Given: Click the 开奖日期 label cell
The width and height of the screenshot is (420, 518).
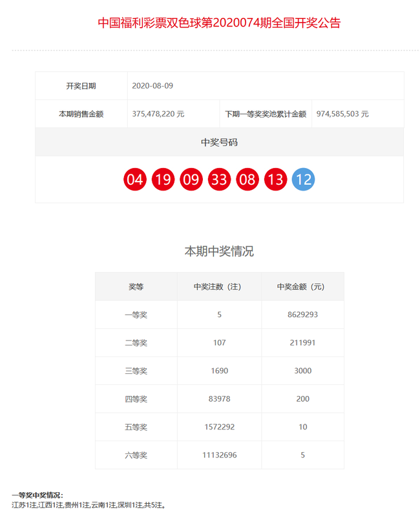Looking at the screenshot, I should coord(81,86).
